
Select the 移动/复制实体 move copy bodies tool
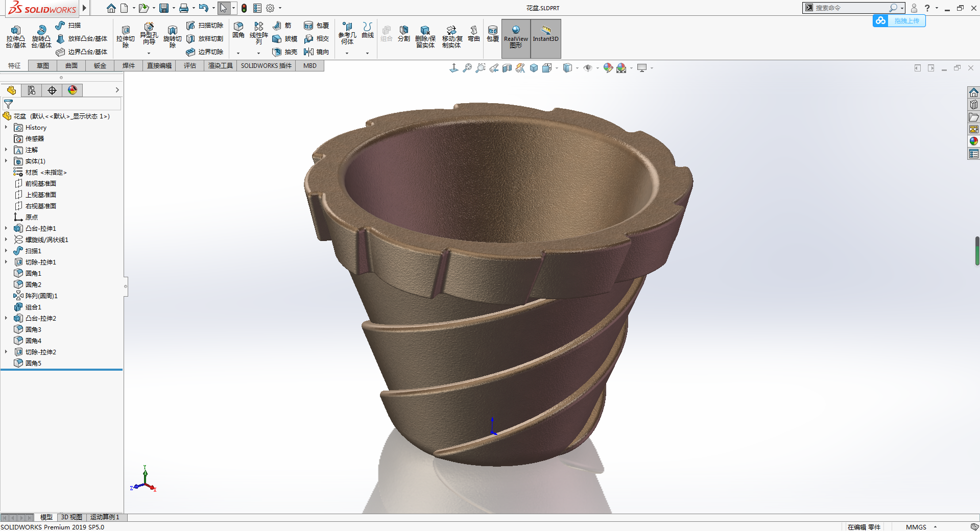(x=452, y=37)
